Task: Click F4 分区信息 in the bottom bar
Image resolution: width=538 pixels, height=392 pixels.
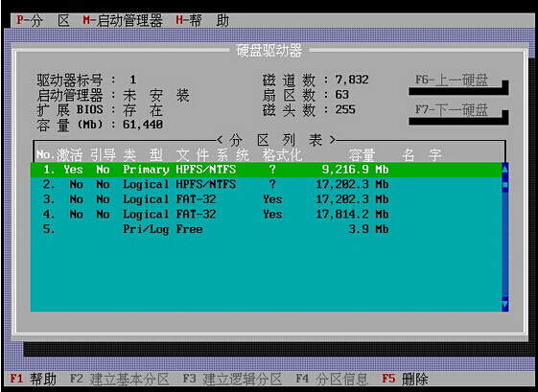Action: coord(332,379)
